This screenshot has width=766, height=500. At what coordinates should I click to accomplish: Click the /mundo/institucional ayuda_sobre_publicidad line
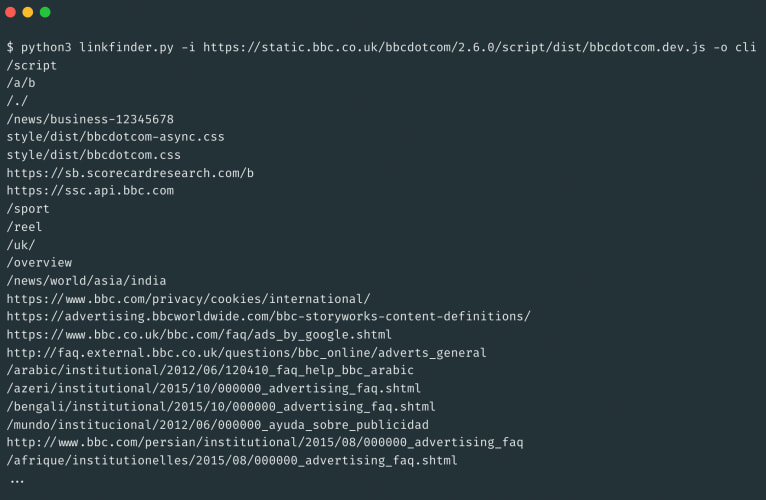point(217,424)
